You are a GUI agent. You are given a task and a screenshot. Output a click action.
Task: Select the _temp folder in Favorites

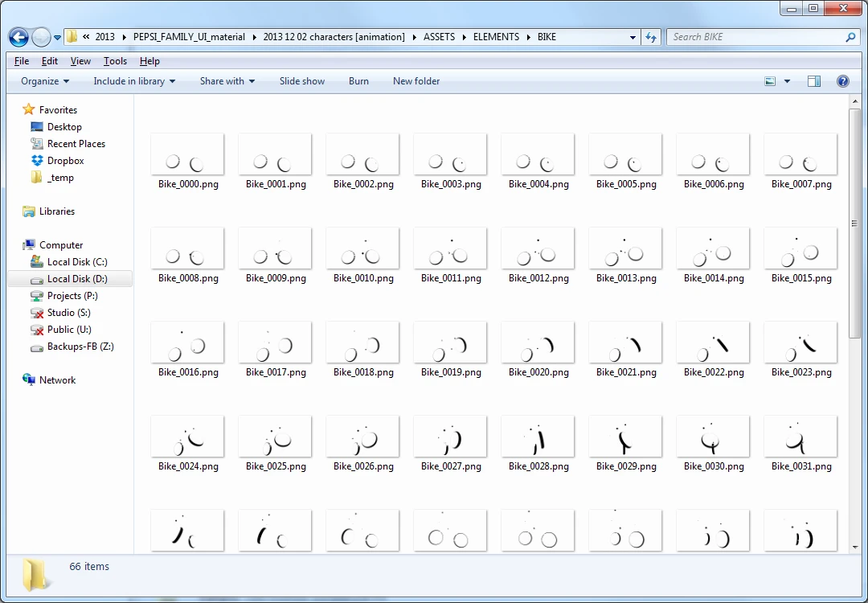[52, 177]
